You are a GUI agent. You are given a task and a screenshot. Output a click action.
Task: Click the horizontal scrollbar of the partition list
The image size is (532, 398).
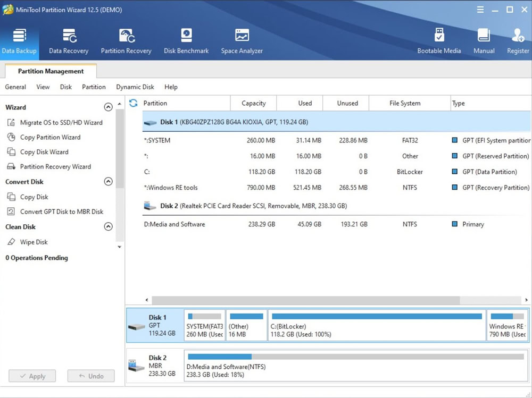305,300
